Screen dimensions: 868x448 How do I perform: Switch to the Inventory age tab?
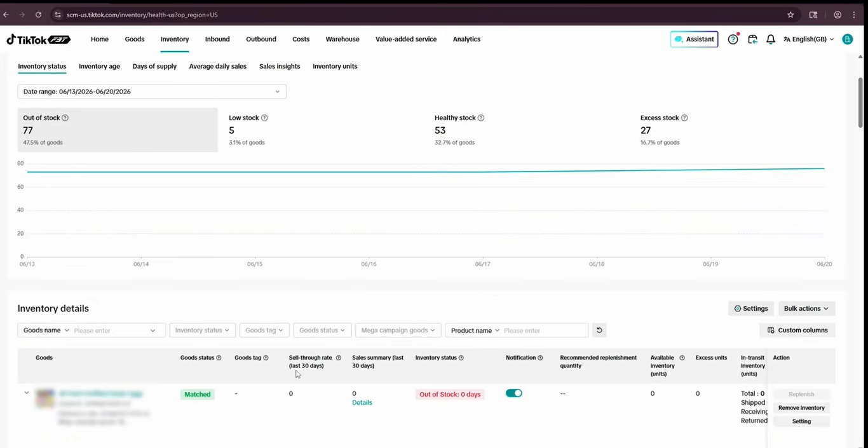99,66
